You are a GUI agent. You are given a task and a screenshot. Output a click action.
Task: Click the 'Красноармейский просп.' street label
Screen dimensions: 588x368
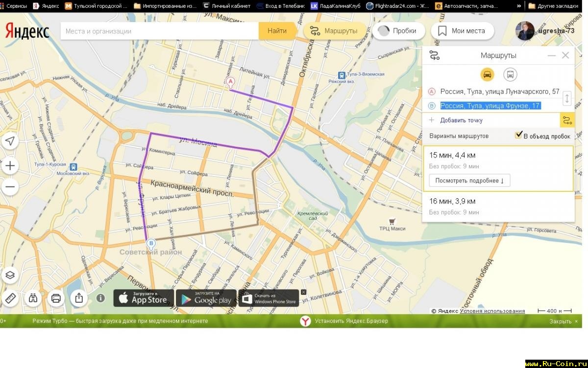(x=192, y=189)
